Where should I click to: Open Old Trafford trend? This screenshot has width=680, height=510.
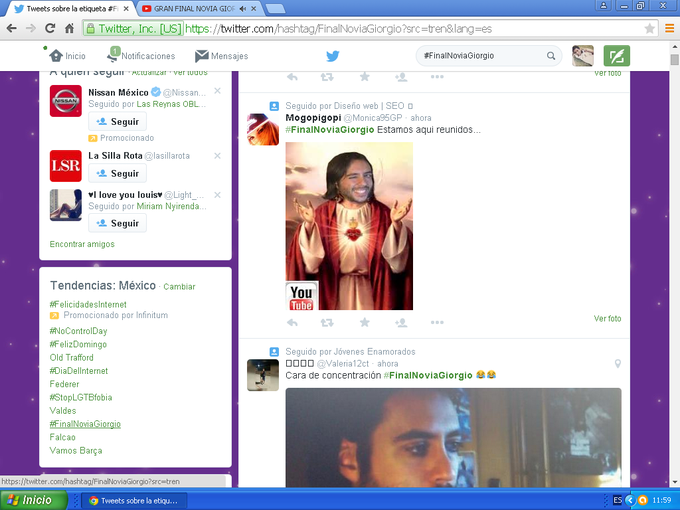pos(72,357)
